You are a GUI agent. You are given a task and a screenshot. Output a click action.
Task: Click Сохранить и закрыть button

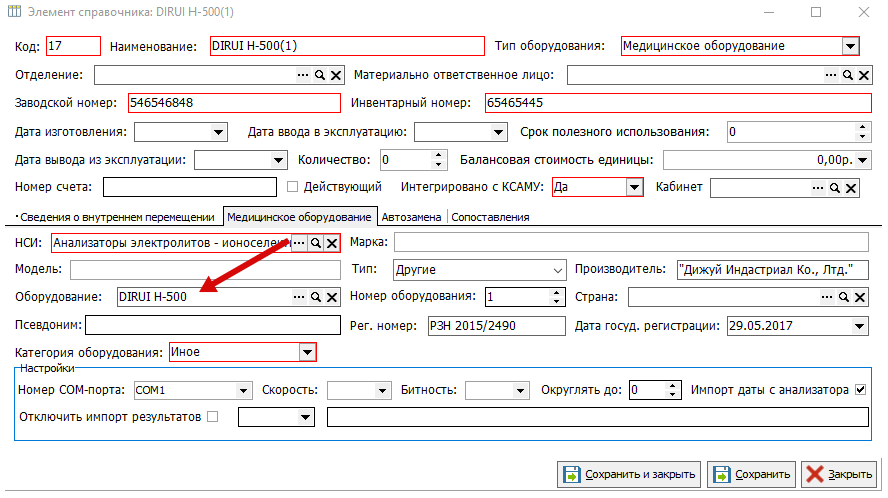(x=629, y=474)
